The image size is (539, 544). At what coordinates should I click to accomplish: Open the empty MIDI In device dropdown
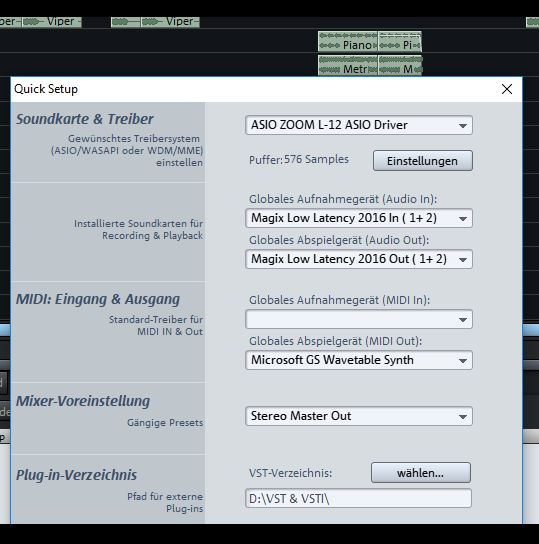[359, 319]
